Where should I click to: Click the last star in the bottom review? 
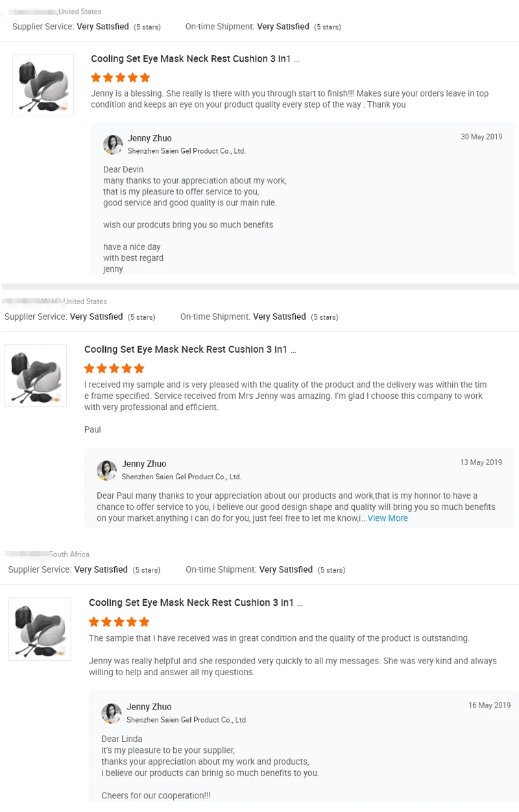pyautogui.click(x=144, y=621)
